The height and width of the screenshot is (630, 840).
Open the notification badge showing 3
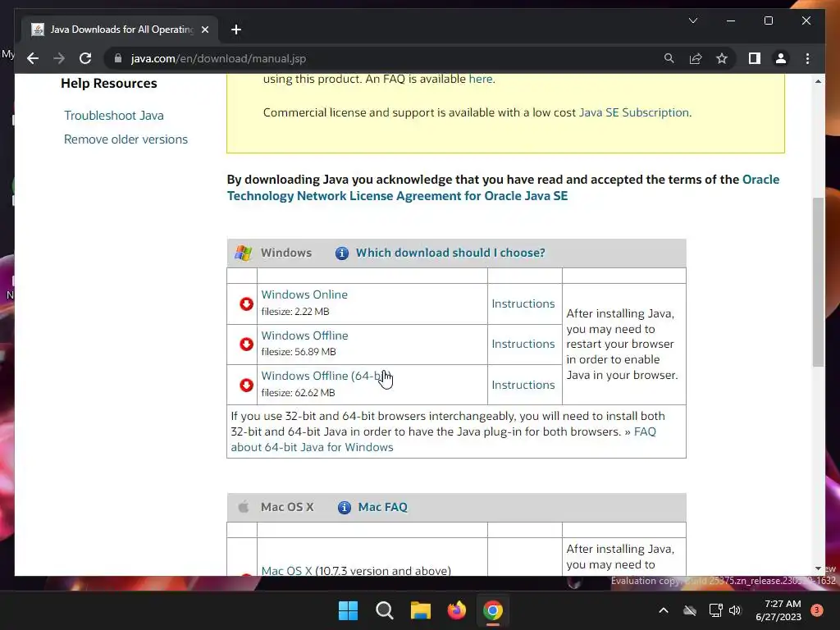coord(817,610)
